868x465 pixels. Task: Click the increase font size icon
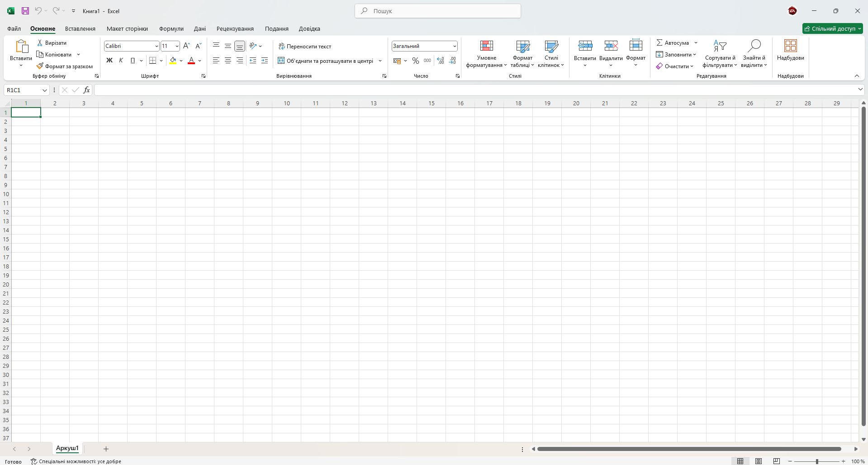(x=186, y=46)
